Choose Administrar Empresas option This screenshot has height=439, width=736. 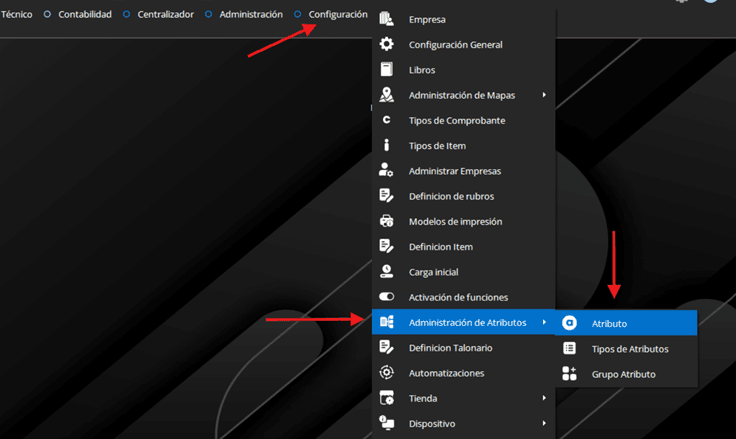pyautogui.click(x=455, y=171)
